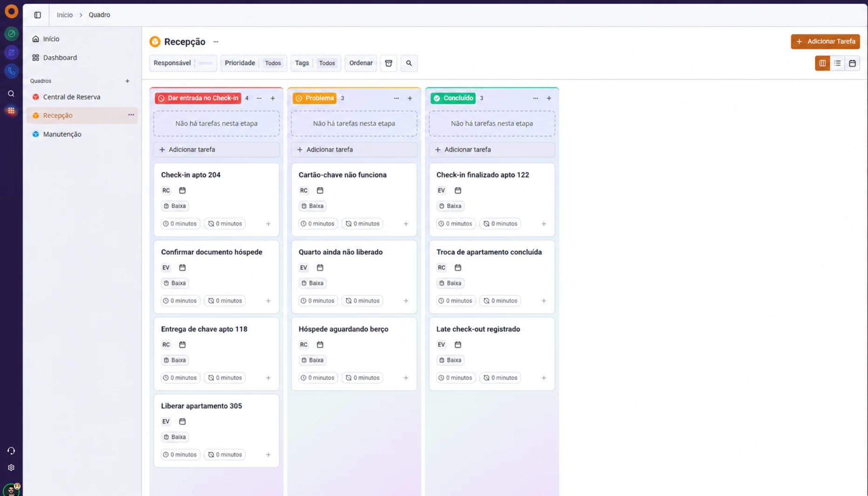868x496 pixels.
Task: Switch to calendar view icon
Action: tap(852, 63)
